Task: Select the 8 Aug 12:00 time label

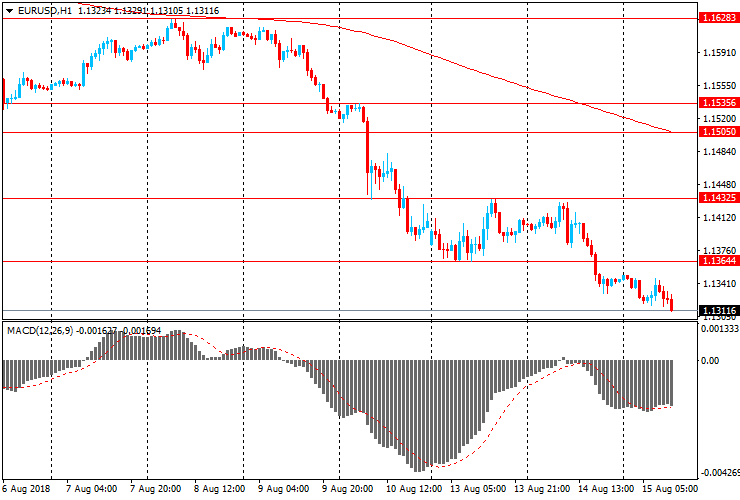Action: [x=218, y=490]
